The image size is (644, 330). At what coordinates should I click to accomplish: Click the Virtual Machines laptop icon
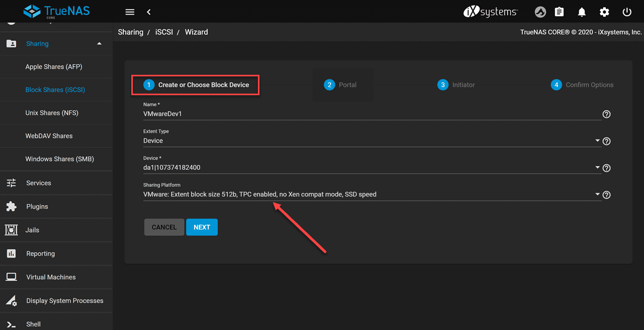point(11,277)
